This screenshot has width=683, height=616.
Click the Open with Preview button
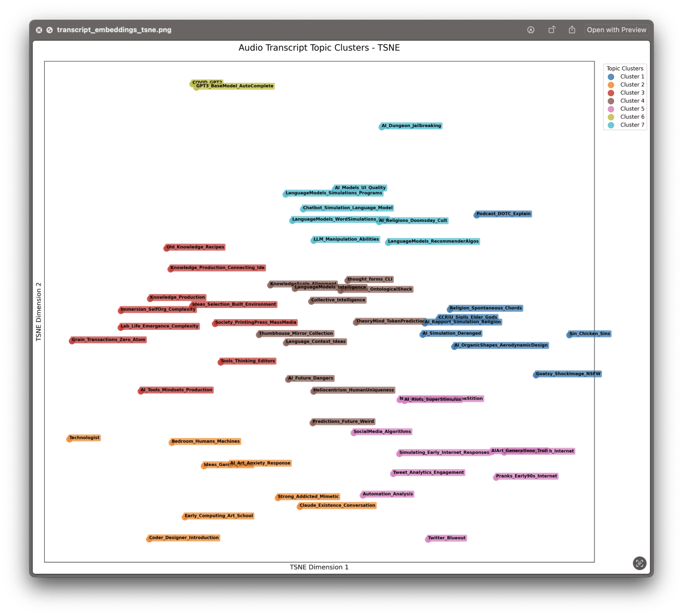point(616,30)
